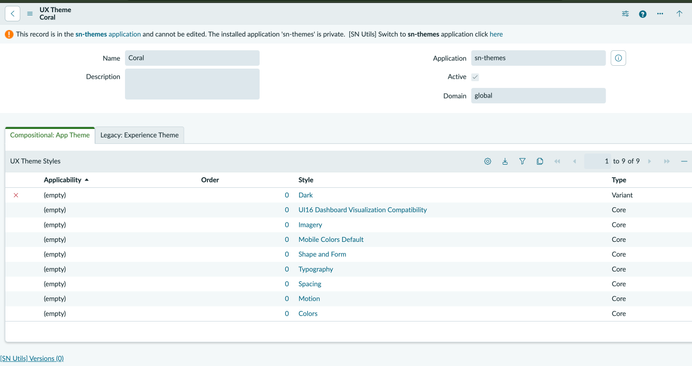692x366 pixels.
Task: Click the UX Theme Styles list title
Action: click(35, 161)
